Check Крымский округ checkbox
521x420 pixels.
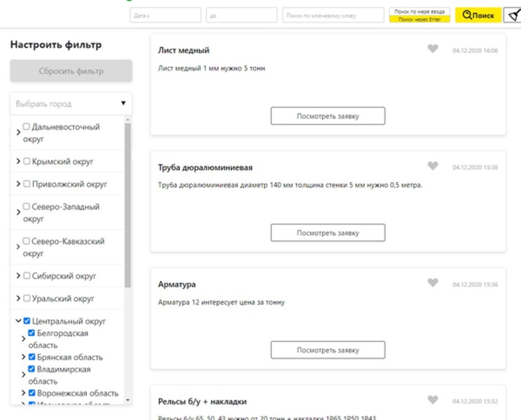pos(27,162)
